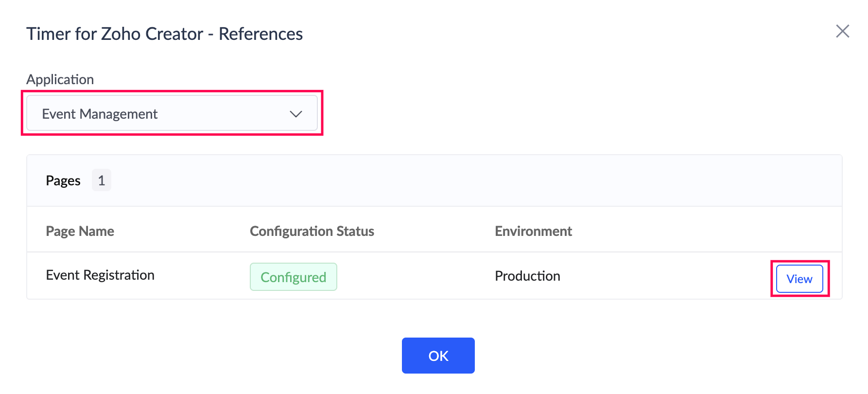Select the Event Registration page name
Screen dimensions: 868x394
click(x=100, y=275)
